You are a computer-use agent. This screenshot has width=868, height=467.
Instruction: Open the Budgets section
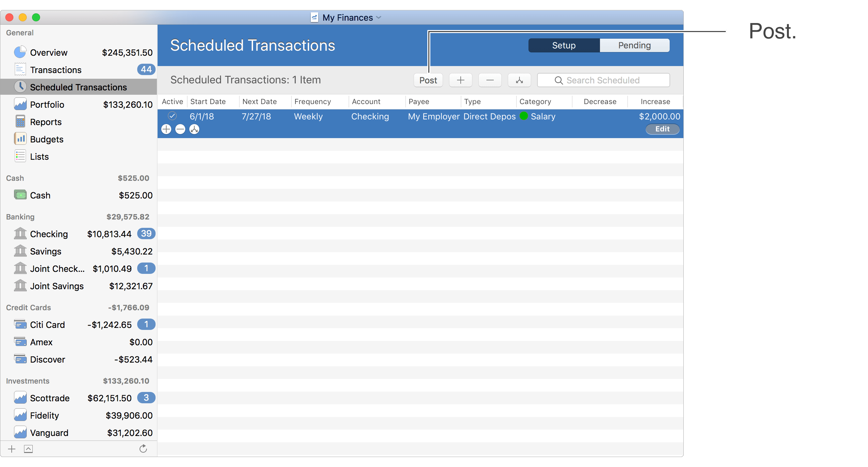tap(46, 139)
